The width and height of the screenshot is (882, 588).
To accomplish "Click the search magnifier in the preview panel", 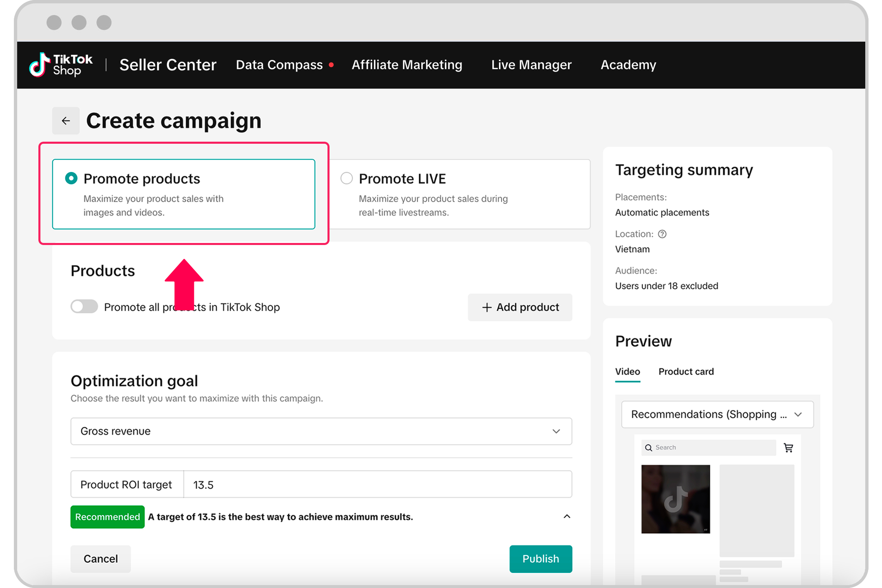I will click(x=648, y=448).
